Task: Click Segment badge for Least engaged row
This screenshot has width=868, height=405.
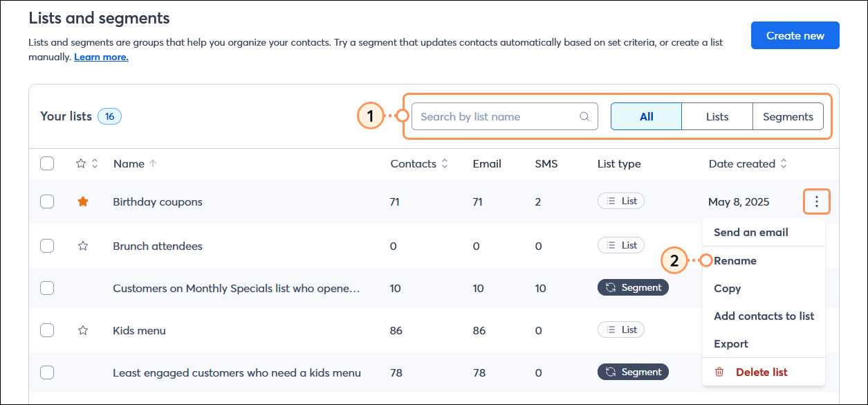Action: (x=633, y=372)
